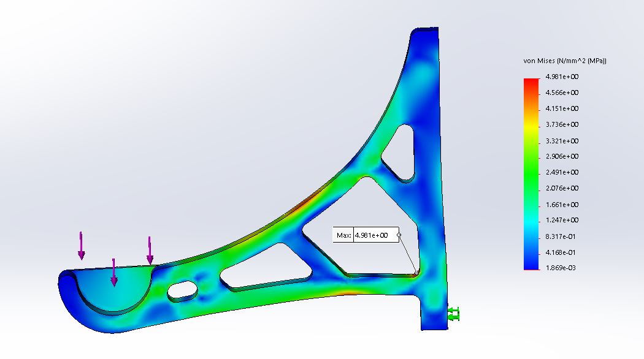Click legend value 4.566e+00

tap(562, 93)
